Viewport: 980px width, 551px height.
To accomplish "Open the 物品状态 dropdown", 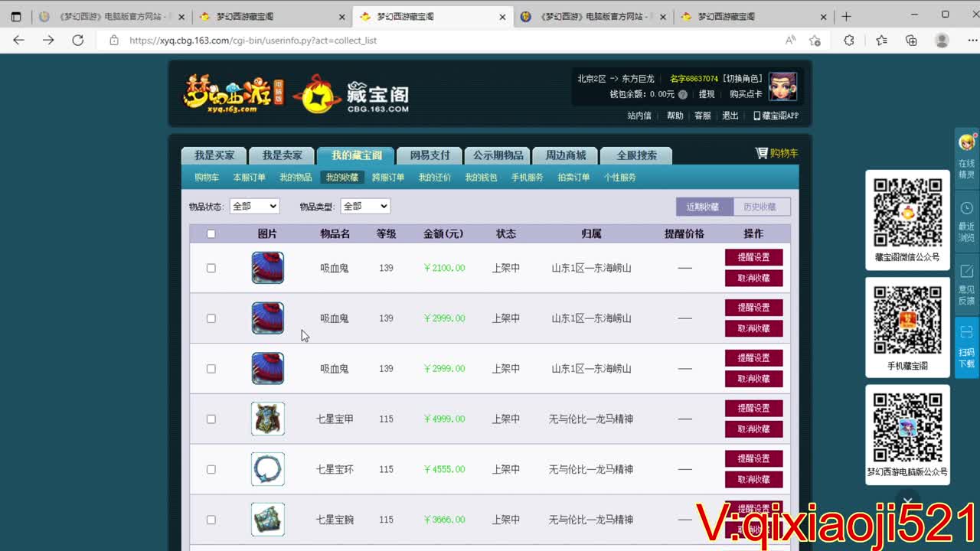I will 255,205.
